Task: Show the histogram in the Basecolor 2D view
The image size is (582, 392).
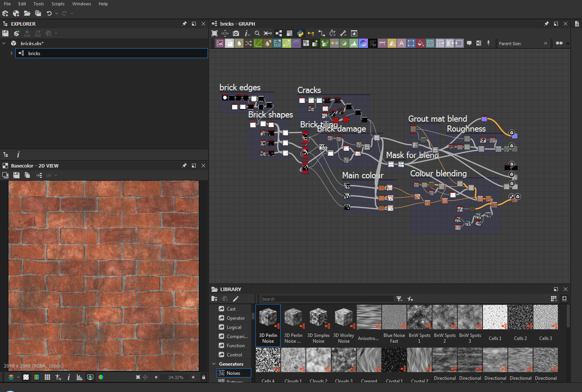Action: point(79,377)
